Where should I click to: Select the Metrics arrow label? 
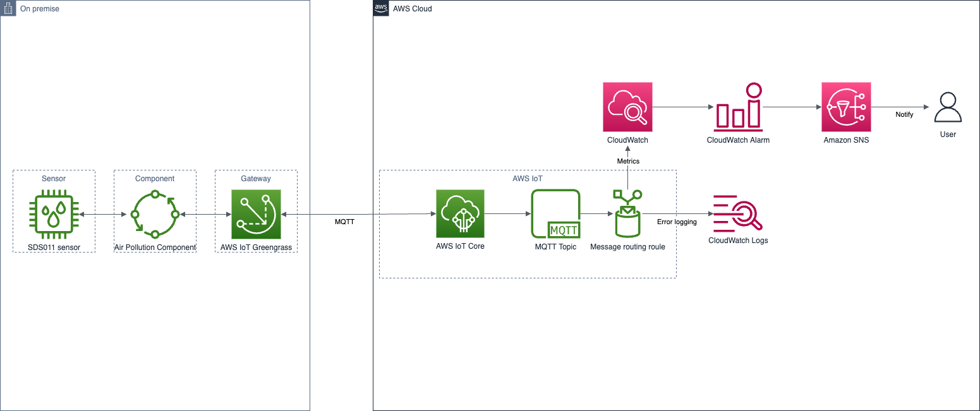(x=627, y=161)
